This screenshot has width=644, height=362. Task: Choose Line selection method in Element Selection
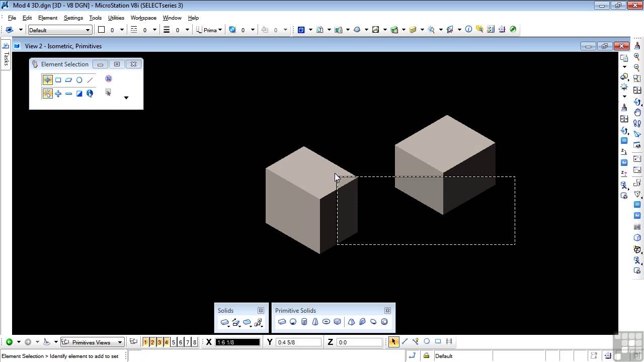[90, 80]
